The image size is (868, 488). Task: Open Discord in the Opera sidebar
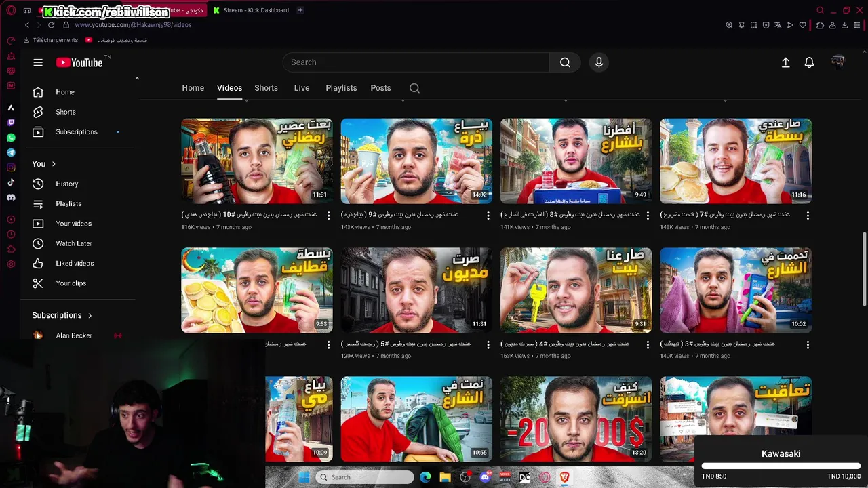pyautogui.click(x=11, y=197)
